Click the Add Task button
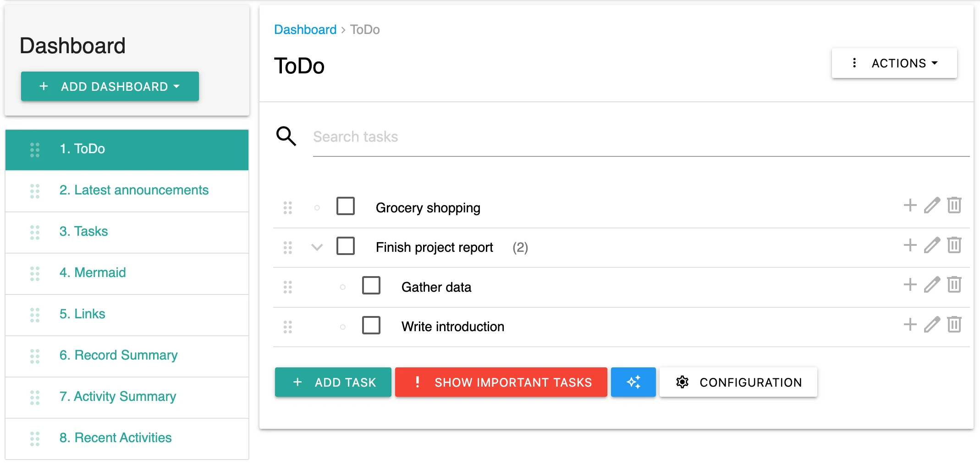Viewport: 980px width, 466px height. (x=333, y=382)
